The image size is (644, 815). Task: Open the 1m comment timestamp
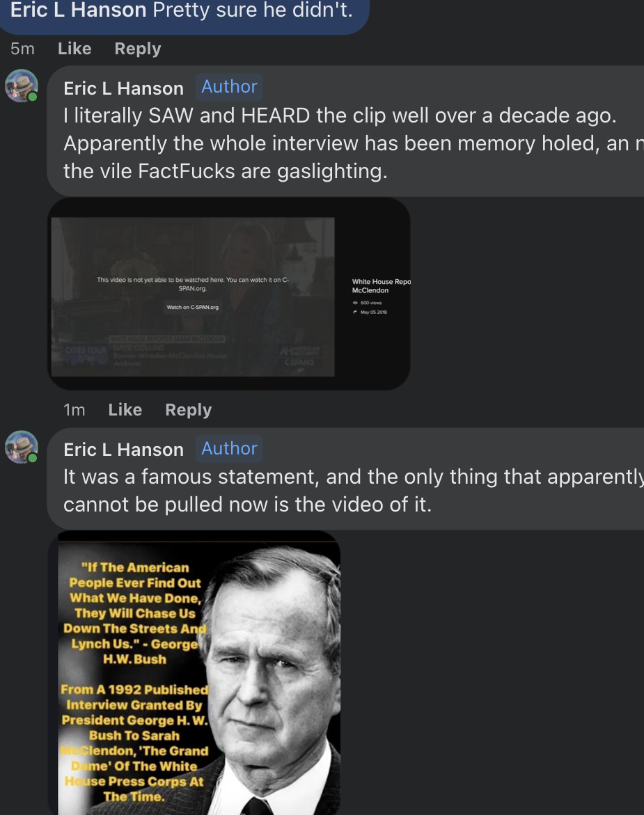coord(74,410)
